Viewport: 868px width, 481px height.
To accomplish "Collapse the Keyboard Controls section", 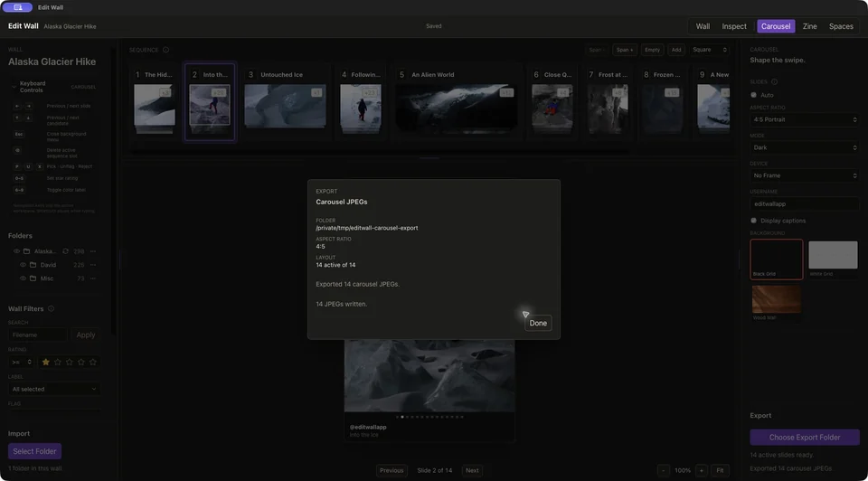I will click(x=14, y=87).
